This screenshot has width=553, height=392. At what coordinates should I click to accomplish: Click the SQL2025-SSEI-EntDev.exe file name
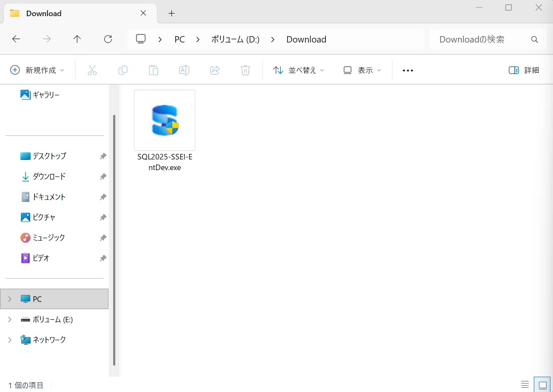click(x=165, y=162)
